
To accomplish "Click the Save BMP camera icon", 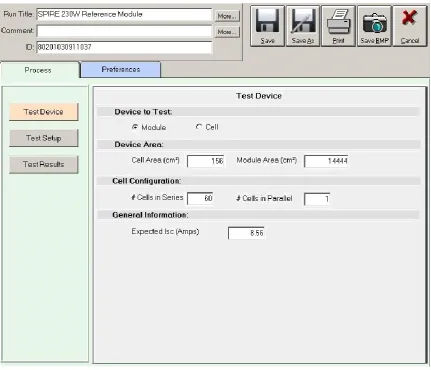I will click(374, 26).
